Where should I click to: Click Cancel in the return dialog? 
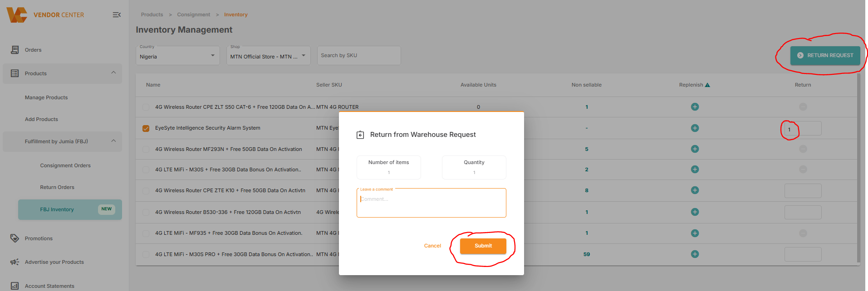pos(432,246)
